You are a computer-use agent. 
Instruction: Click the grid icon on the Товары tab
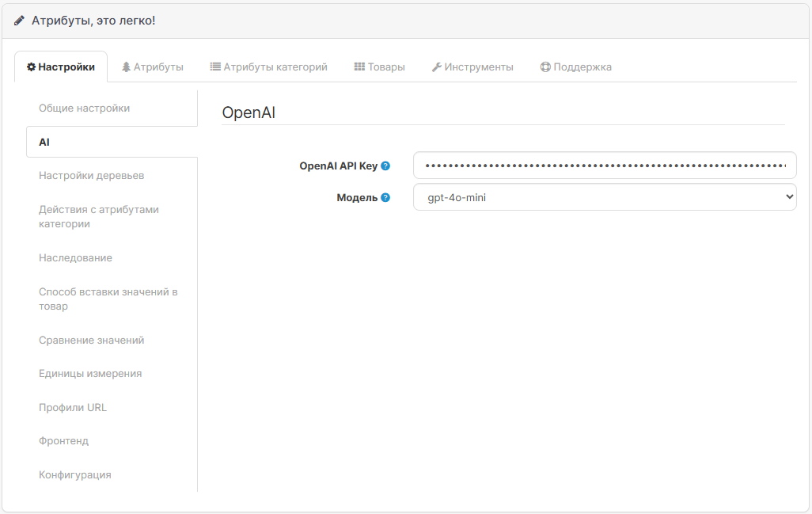click(360, 67)
